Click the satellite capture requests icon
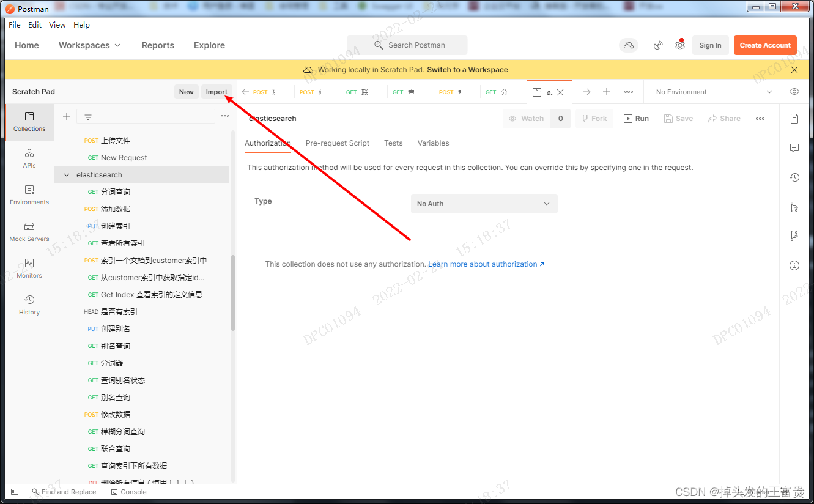 658,45
